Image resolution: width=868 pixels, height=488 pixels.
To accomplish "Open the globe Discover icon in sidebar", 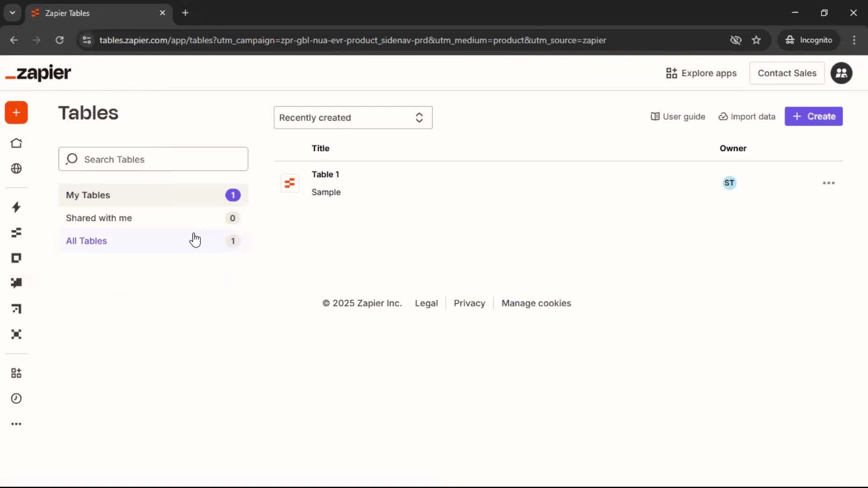I will (x=16, y=169).
